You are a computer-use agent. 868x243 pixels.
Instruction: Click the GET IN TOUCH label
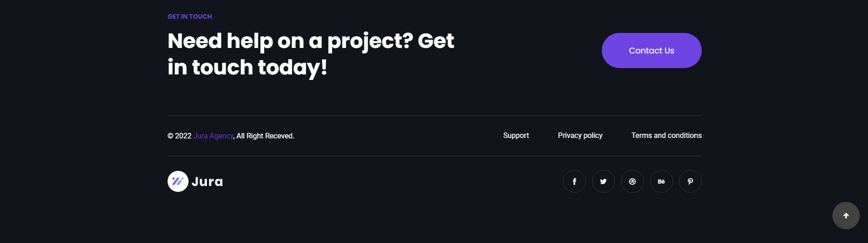189,16
